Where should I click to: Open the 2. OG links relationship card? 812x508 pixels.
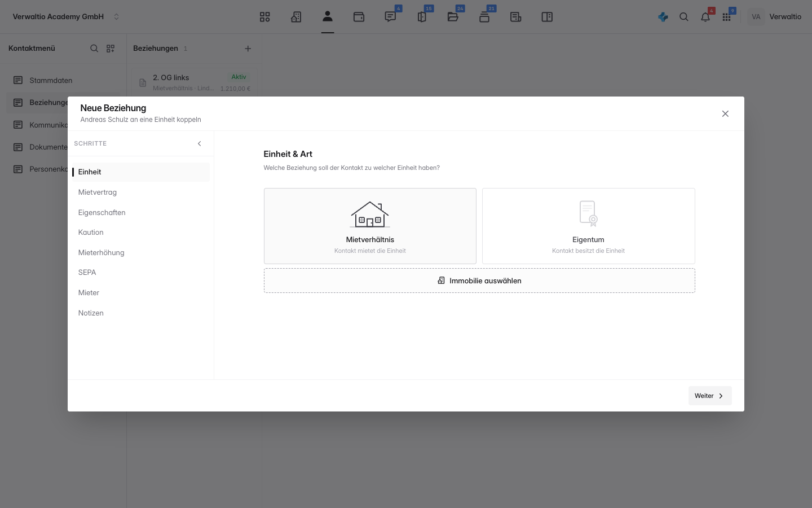pyautogui.click(x=195, y=82)
